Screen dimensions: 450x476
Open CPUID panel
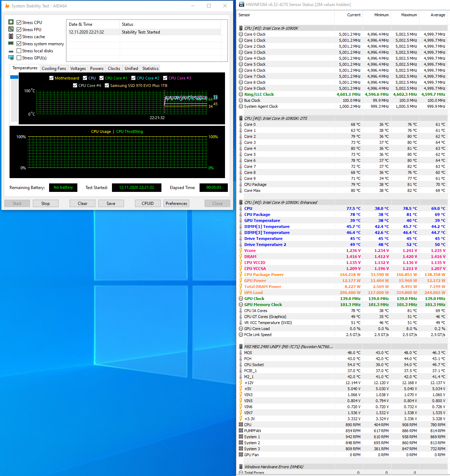148,204
